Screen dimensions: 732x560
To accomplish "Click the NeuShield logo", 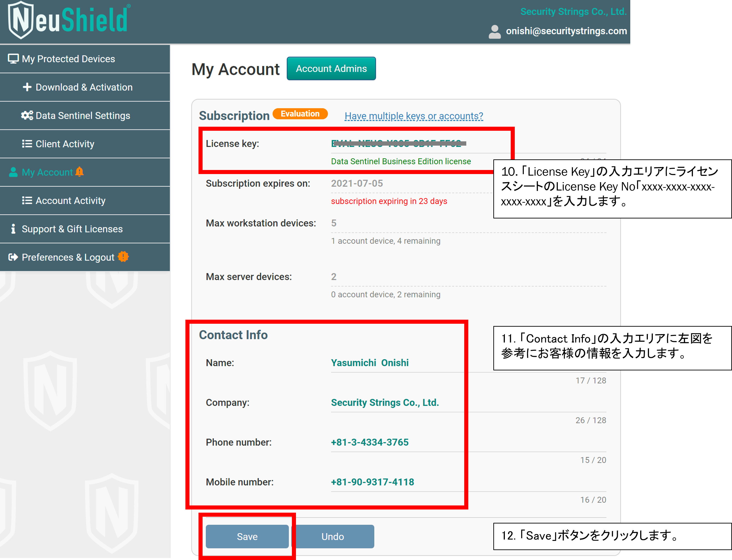I will click(69, 20).
